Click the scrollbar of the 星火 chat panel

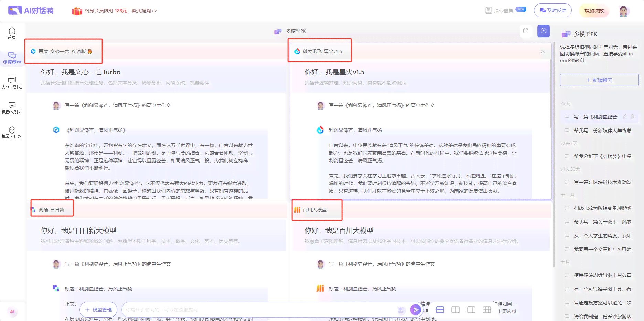(x=550, y=93)
